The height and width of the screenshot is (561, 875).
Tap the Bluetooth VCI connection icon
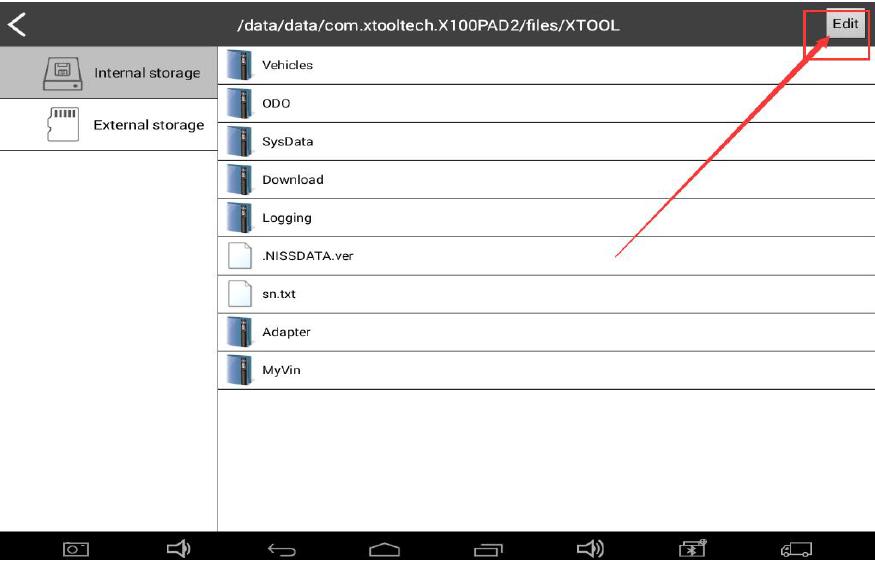tap(693, 548)
